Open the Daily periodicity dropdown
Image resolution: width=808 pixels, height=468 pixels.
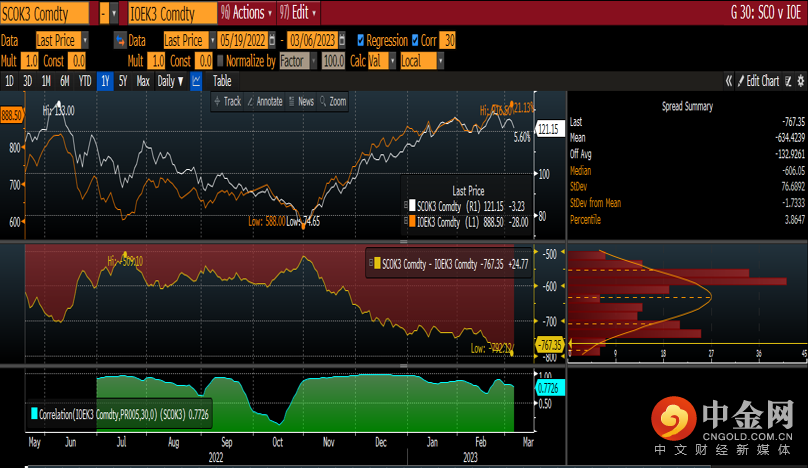tap(170, 81)
